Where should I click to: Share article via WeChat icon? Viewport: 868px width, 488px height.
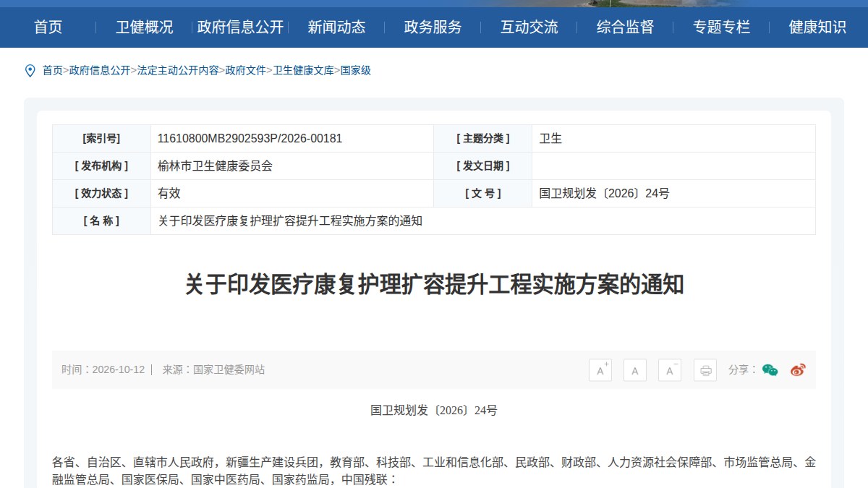pos(770,370)
